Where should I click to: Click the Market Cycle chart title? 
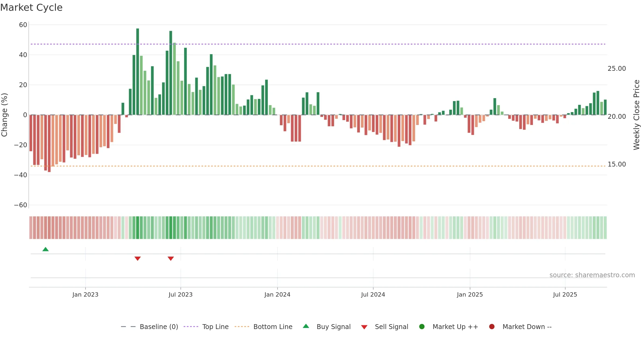[31, 8]
